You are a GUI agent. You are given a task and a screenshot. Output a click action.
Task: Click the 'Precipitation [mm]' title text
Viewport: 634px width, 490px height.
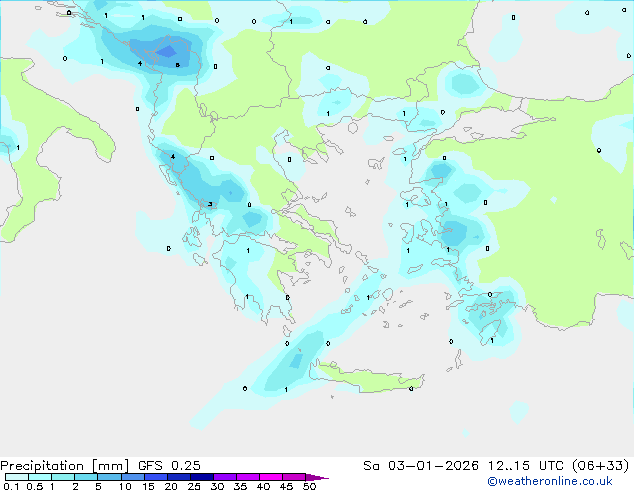click(64, 466)
